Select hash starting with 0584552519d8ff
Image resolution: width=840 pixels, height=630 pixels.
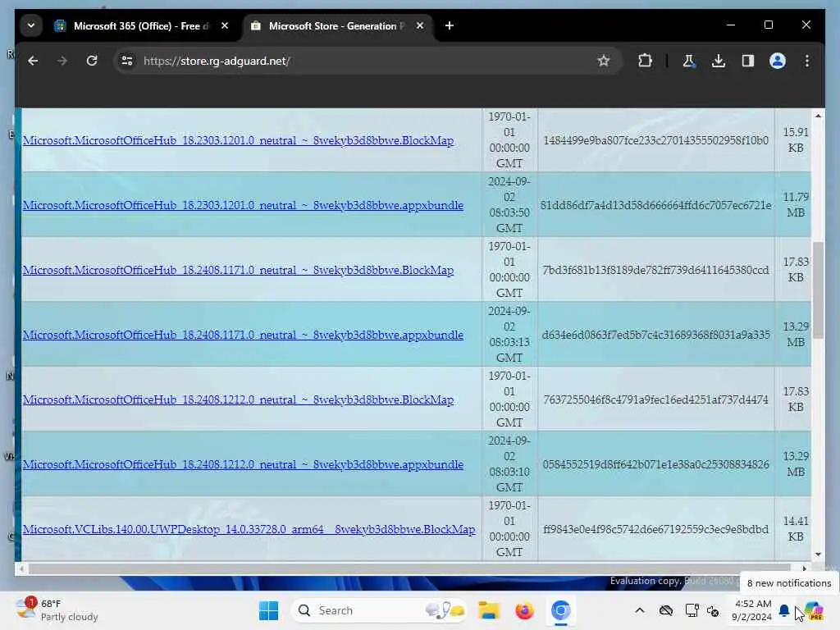[655, 464]
